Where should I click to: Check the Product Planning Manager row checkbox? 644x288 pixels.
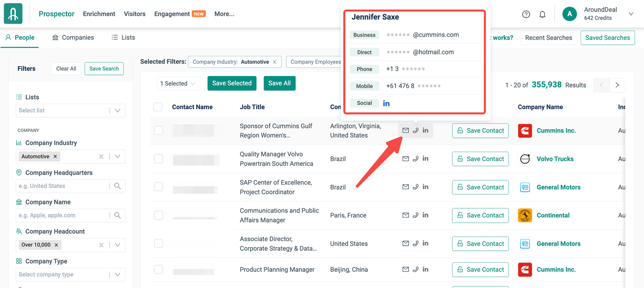[158, 269]
